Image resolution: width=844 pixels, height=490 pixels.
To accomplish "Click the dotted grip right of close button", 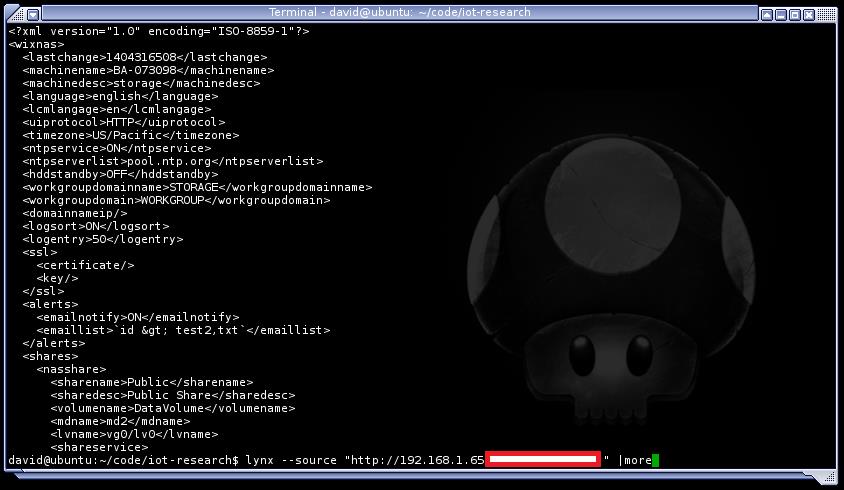I will click(826, 15).
